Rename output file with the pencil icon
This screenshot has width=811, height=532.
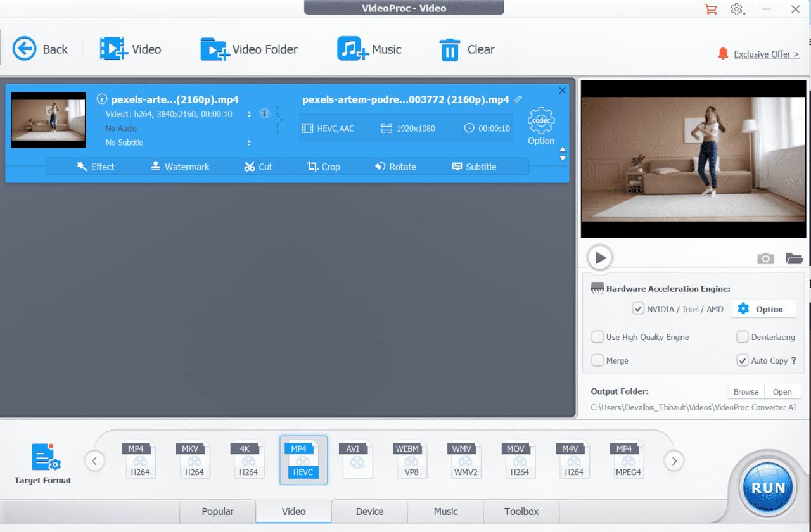(x=518, y=99)
